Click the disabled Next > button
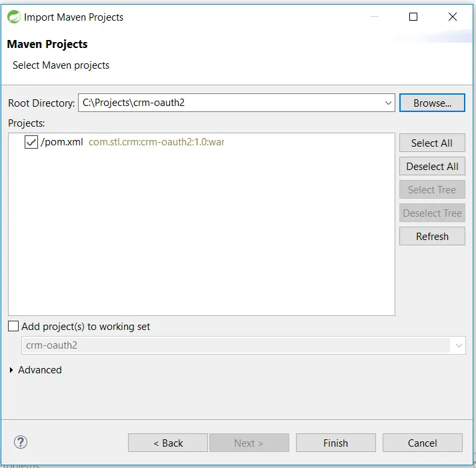The height and width of the screenshot is (468, 476). coord(249,443)
